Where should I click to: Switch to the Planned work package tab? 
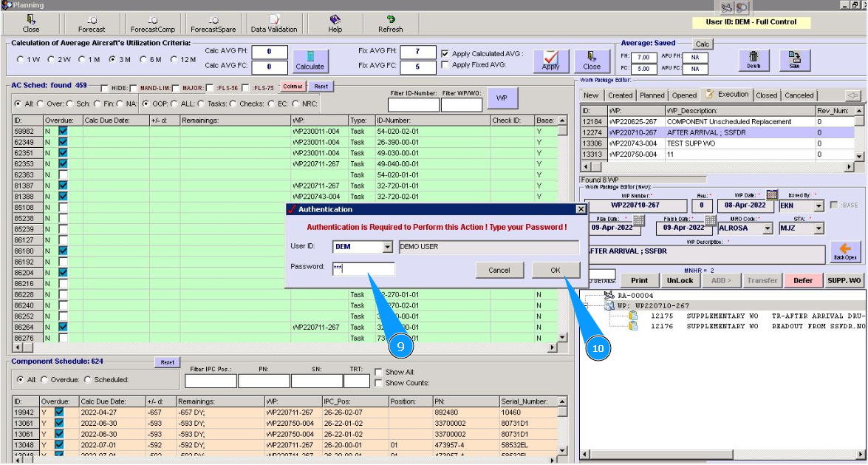(x=652, y=95)
